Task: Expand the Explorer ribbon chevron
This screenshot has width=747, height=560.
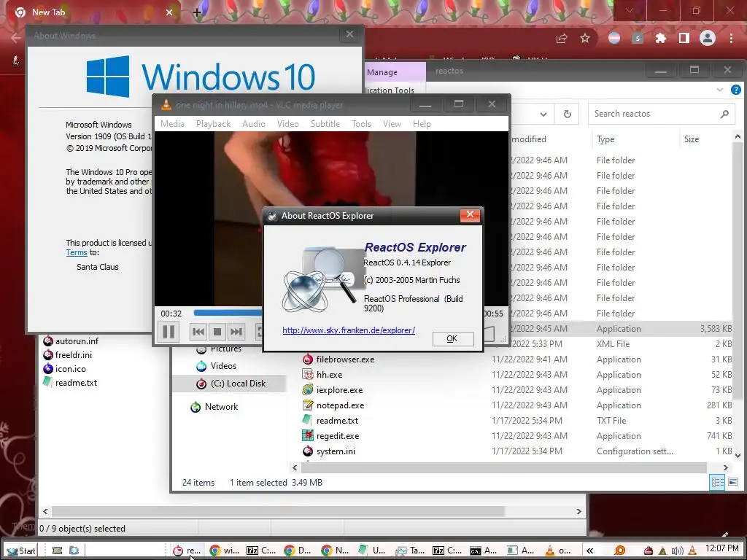Action: click(x=720, y=90)
